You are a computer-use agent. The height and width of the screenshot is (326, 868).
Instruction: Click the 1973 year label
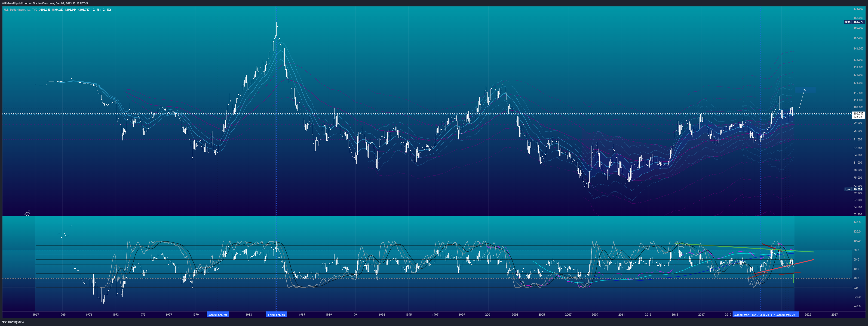pos(116,314)
